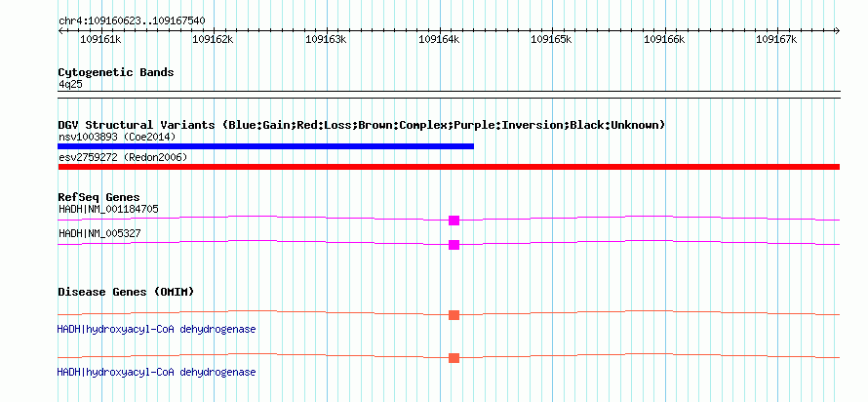Click the 109167k ruler tick label

(776, 39)
